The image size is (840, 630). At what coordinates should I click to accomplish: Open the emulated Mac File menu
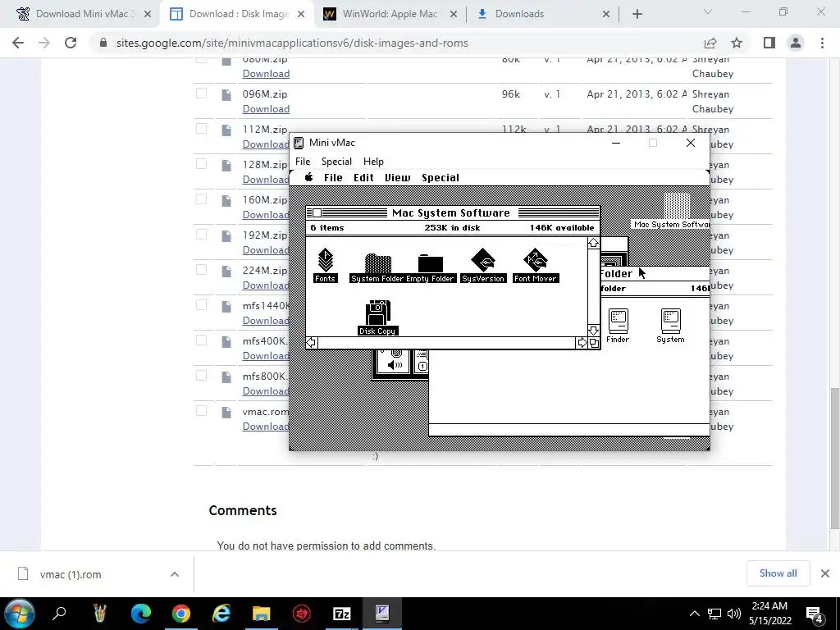tap(333, 177)
